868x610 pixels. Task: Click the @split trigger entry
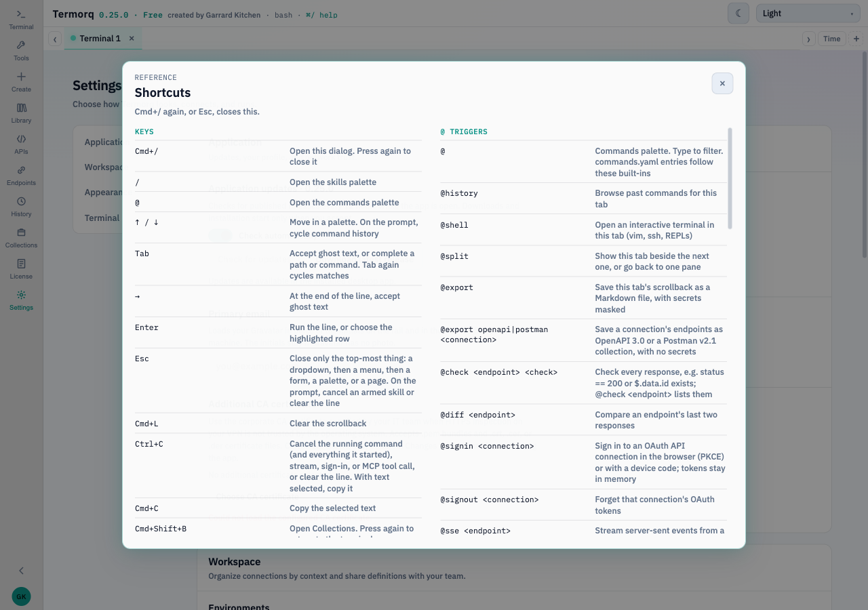[454, 256]
